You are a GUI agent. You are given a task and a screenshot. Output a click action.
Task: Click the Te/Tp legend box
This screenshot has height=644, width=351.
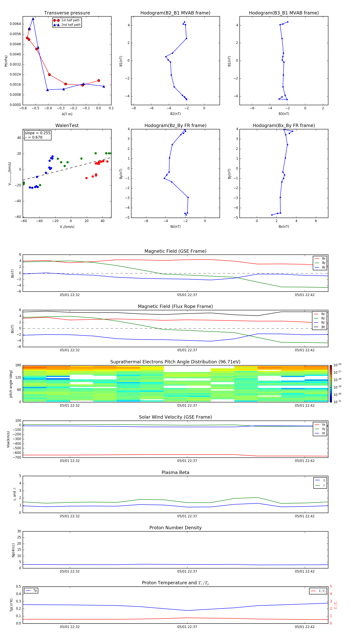(318, 591)
